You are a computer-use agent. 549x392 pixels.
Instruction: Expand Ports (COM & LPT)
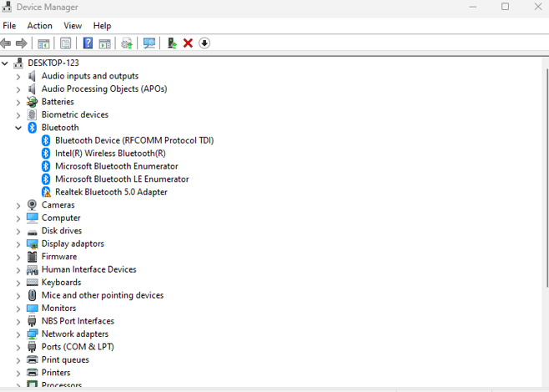click(18, 348)
